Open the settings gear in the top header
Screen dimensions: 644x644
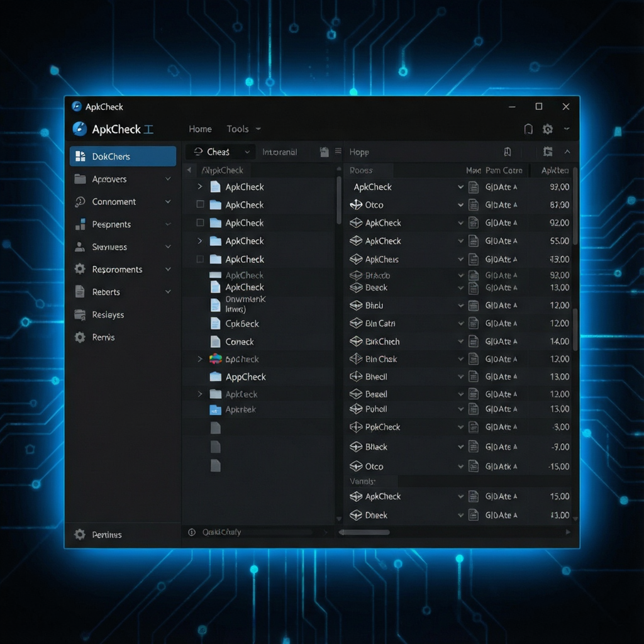click(x=548, y=130)
